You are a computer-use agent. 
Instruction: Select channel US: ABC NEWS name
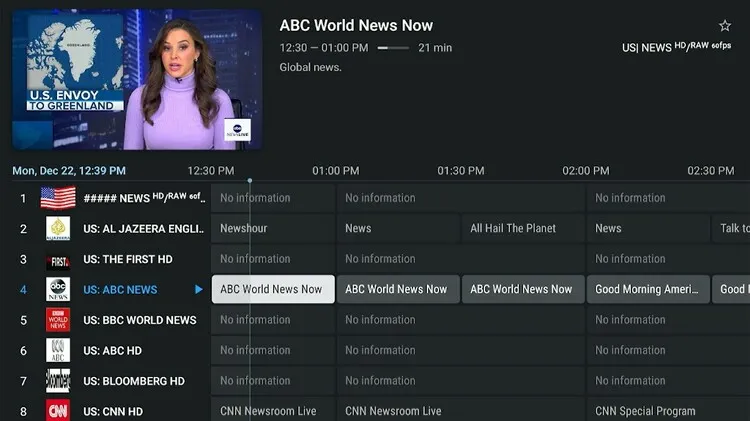[120, 289]
